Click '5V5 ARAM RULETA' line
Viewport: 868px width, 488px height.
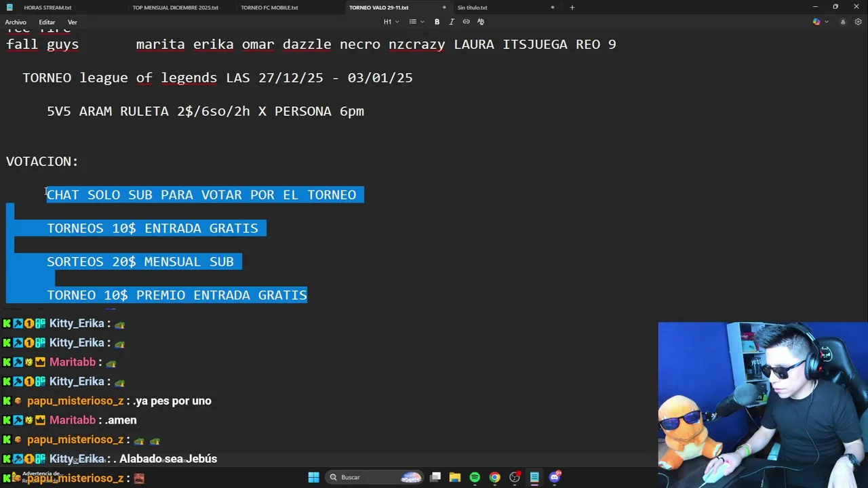point(205,111)
